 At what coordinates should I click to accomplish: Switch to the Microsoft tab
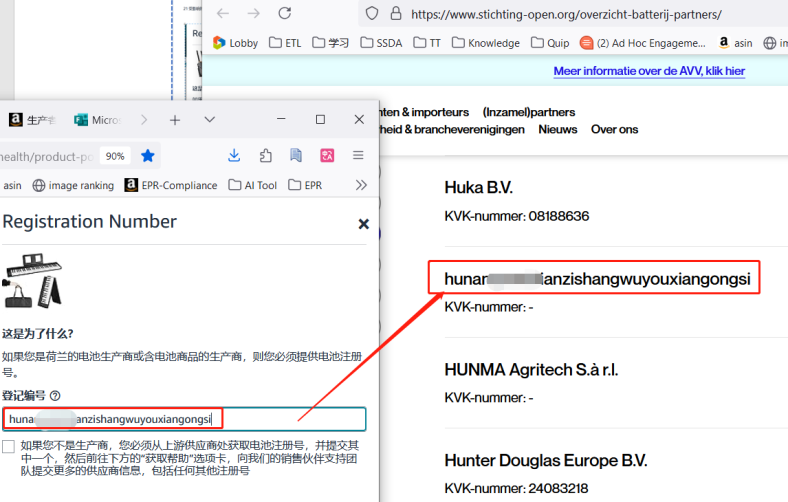pyautogui.click(x=97, y=120)
